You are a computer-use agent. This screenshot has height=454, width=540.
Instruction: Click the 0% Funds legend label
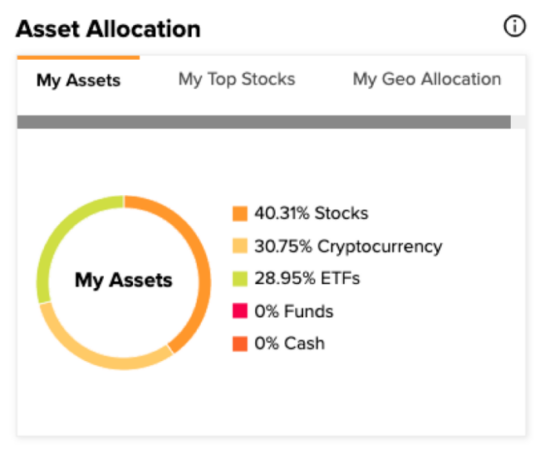point(294,311)
